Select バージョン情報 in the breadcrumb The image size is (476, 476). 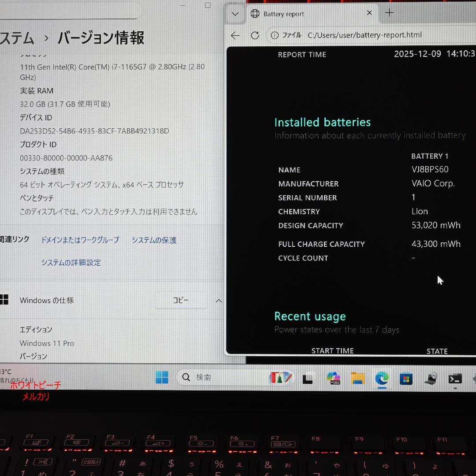(x=100, y=39)
